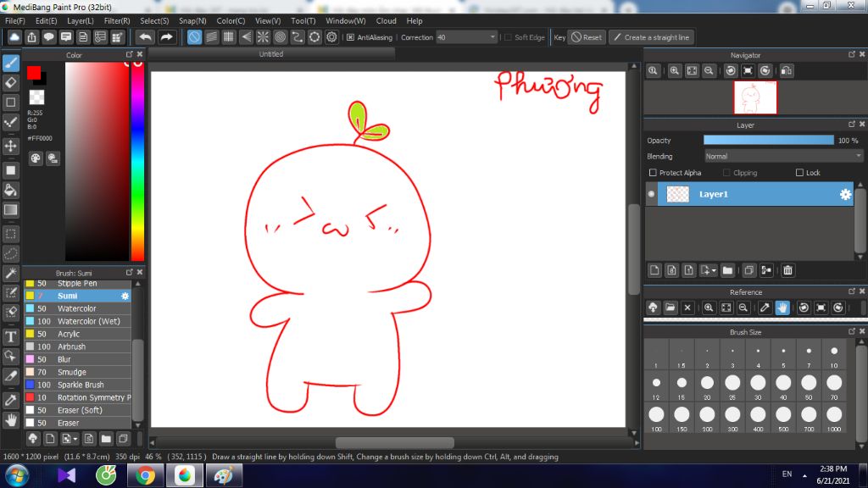Select the rectangular Select tool

coord(11,234)
